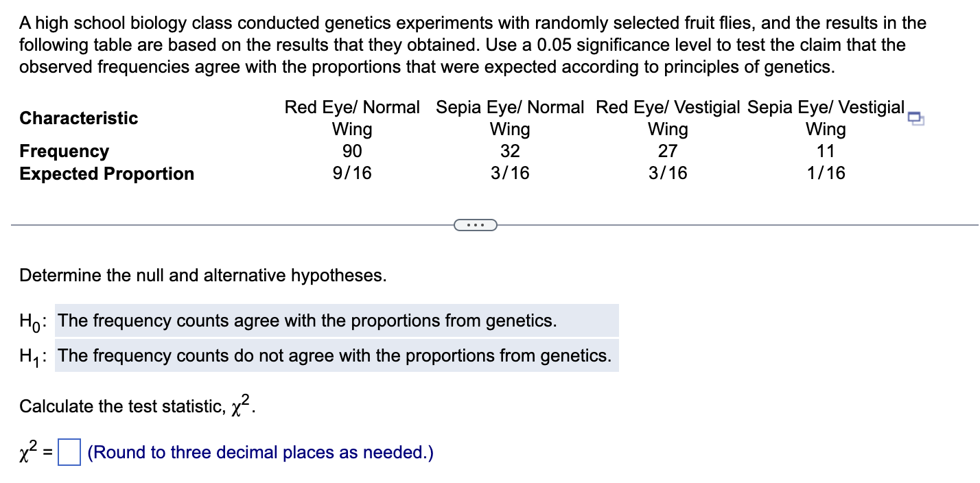Image resolution: width=980 pixels, height=483 pixels.
Task: Open the H1 alternative hypothesis dropdown
Action: tap(336, 355)
